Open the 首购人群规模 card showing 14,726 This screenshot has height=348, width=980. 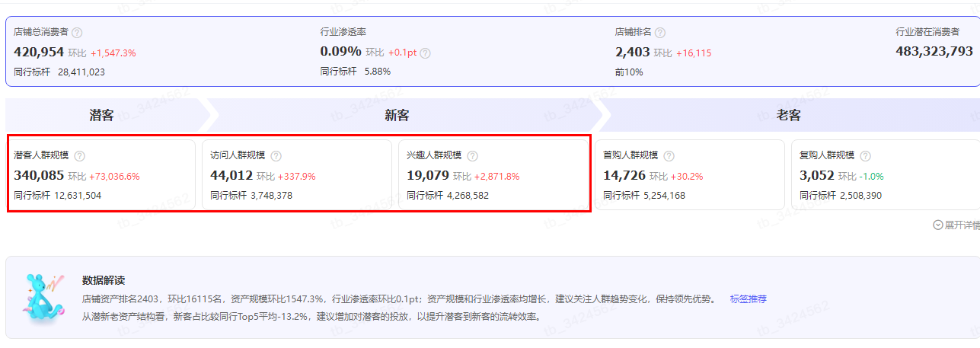pos(689,175)
